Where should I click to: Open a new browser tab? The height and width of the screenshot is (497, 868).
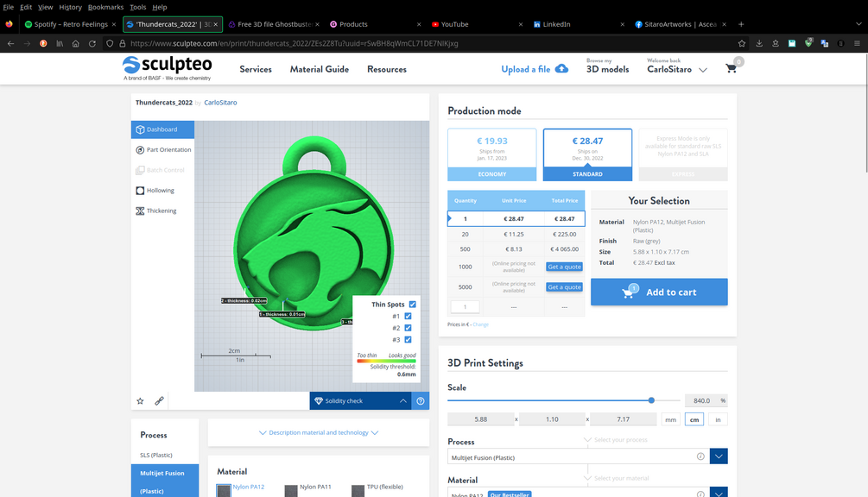coord(741,24)
